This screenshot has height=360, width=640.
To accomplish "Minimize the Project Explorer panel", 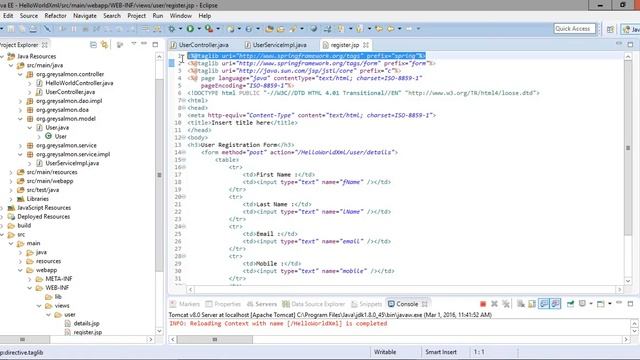I will [144, 43].
